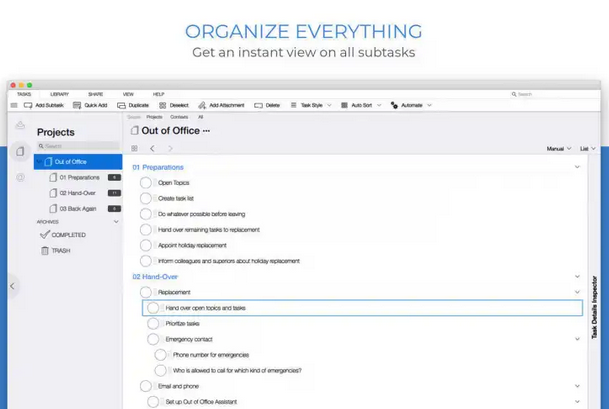Open the List view dropdown

588,149
